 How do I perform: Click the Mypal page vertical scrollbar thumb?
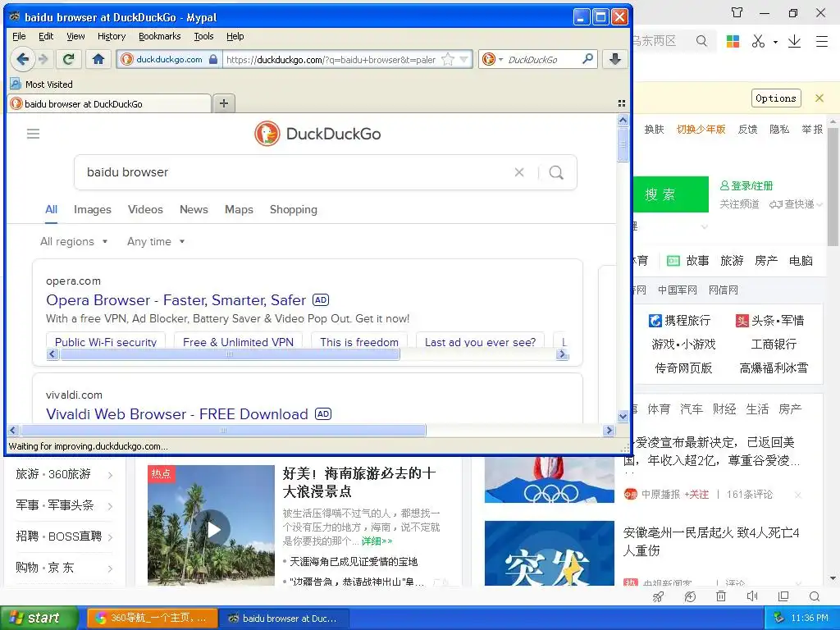click(x=623, y=144)
